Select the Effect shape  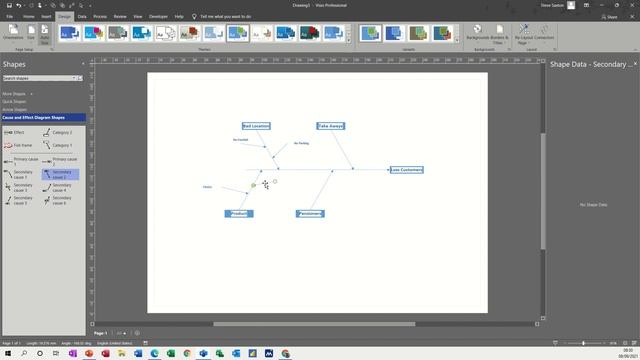(15, 133)
